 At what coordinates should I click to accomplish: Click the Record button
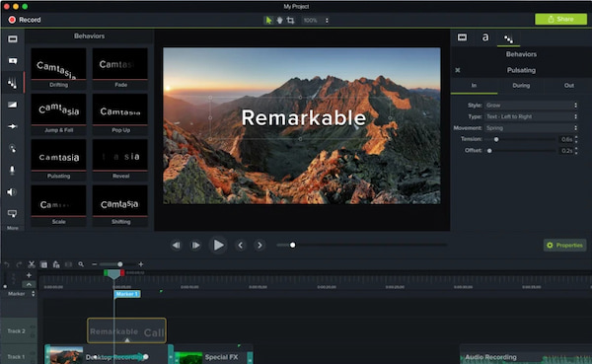[x=25, y=20]
